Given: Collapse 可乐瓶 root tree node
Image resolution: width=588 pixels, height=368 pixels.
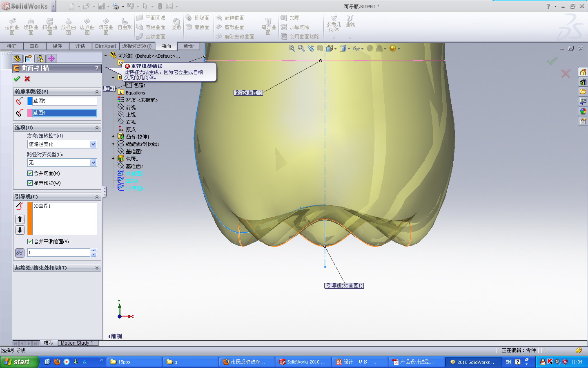Looking at the screenshot, I should pos(106,56).
